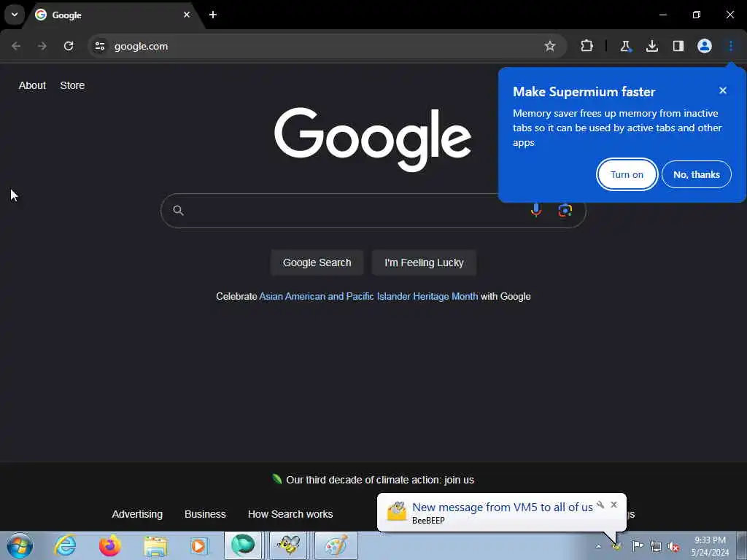Launch Firefox from taskbar
This screenshot has height=560, width=747.
tap(109, 545)
